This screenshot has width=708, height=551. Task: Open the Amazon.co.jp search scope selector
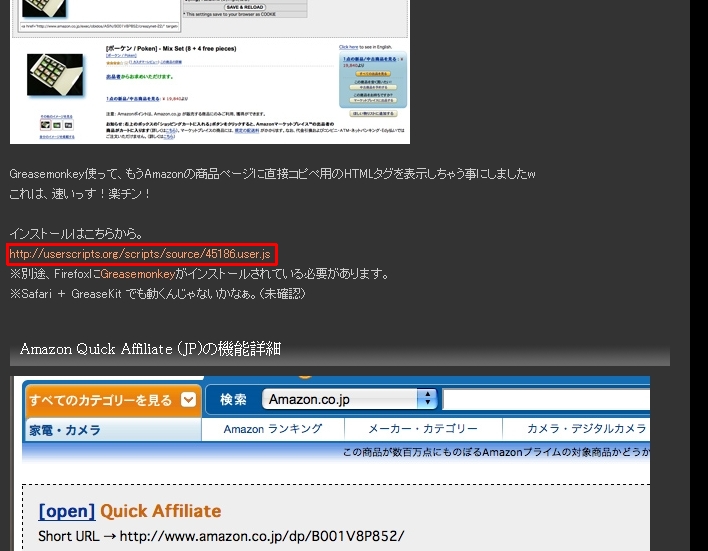[x=349, y=399]
